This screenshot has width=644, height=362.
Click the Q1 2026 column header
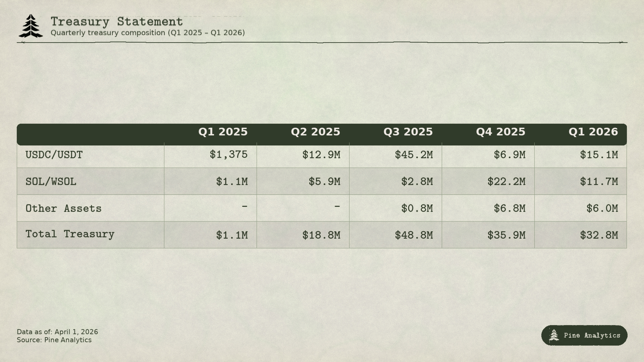pyautogui.click(x=593, y=132)
